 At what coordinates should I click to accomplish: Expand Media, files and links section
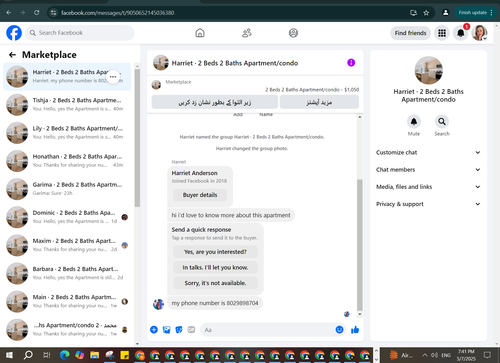point(428,187)
